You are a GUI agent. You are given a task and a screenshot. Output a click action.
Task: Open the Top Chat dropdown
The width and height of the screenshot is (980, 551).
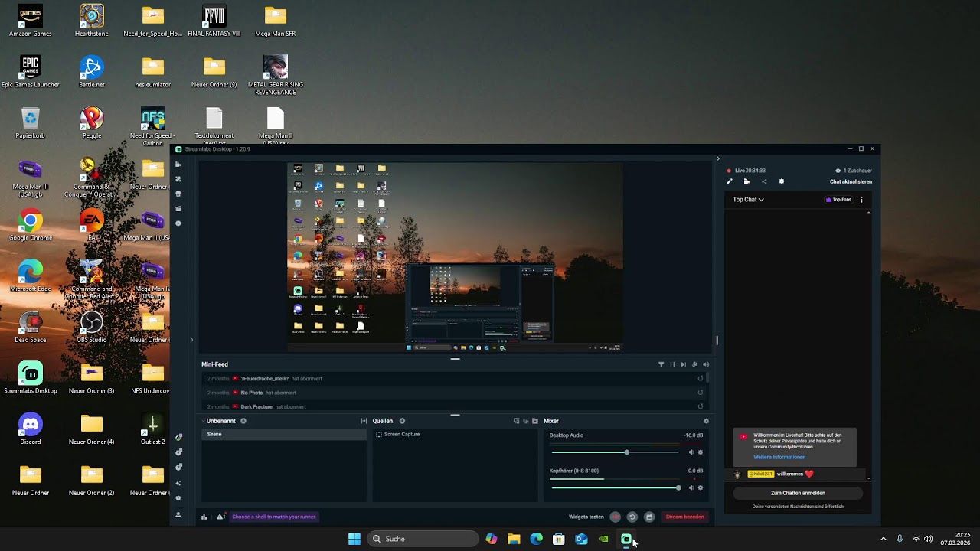point(748,200)
